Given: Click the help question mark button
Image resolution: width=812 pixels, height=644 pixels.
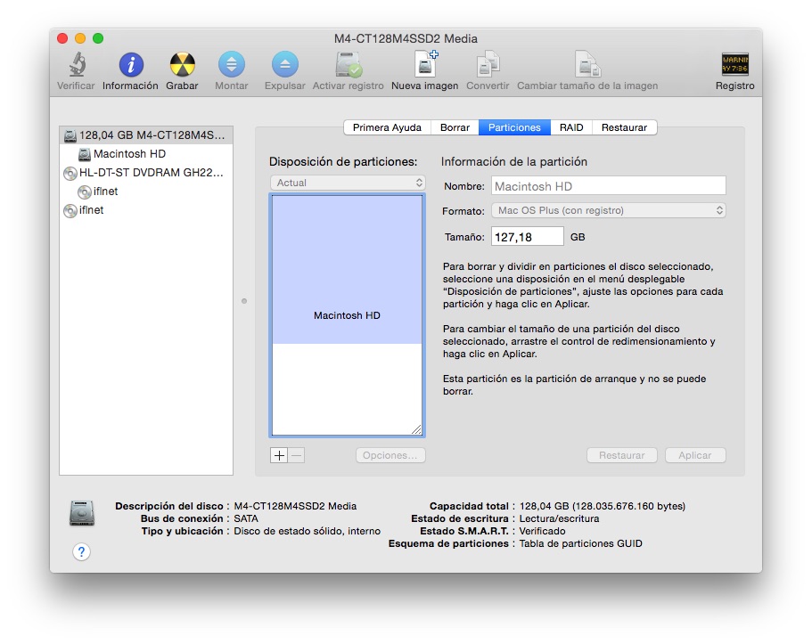Looking at the screenshot, I should pos(81,552).
